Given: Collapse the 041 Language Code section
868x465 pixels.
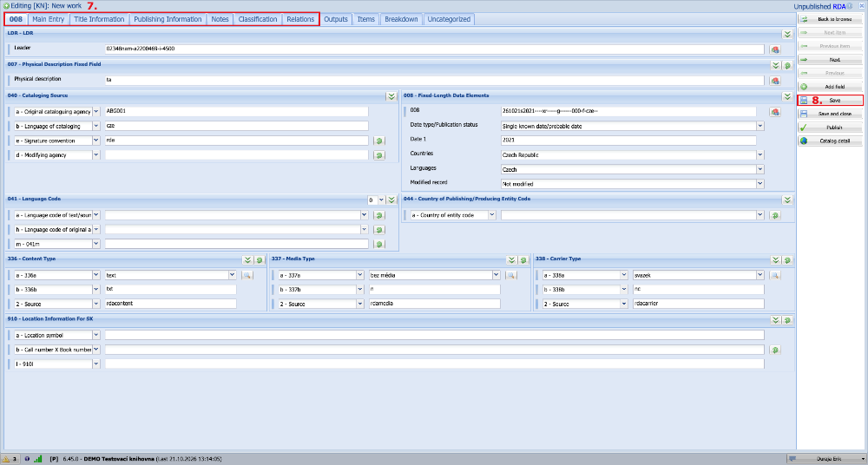Looking at the screenshot, I should click(391, 200).
